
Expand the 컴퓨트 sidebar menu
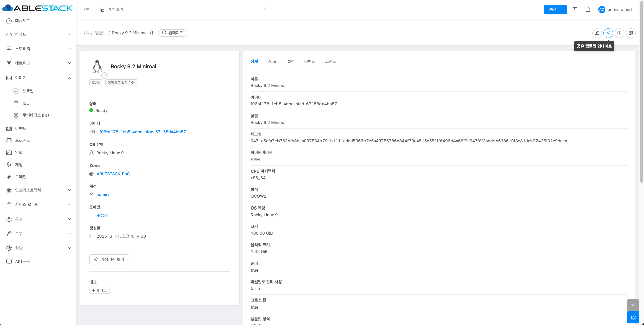38,34
